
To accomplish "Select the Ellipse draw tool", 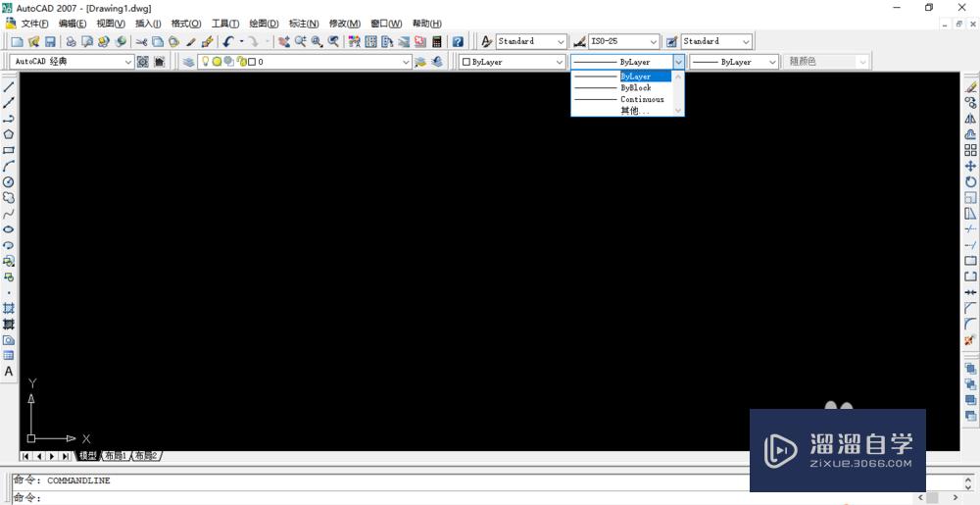I will (x=9, y=229).
